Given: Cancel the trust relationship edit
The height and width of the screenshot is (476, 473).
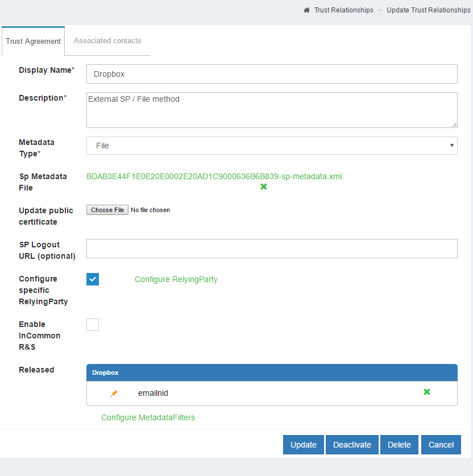Looking at the screenshot, I should [x=441, y=445].
